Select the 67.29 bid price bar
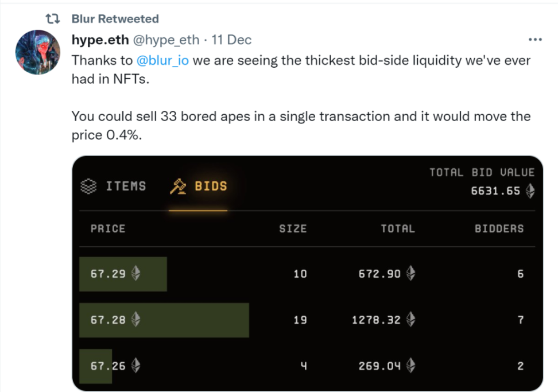The image size is (558, 392). click(x=123, y=274)
